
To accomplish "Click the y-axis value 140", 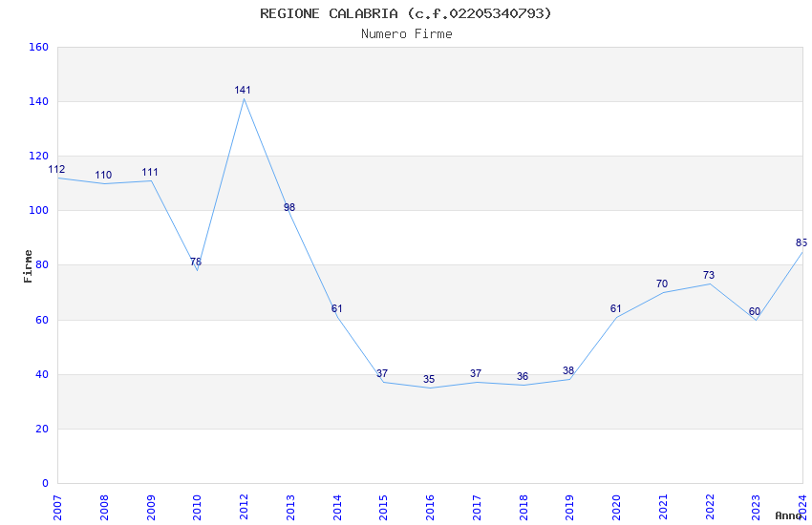I will (x=39, y=101).
